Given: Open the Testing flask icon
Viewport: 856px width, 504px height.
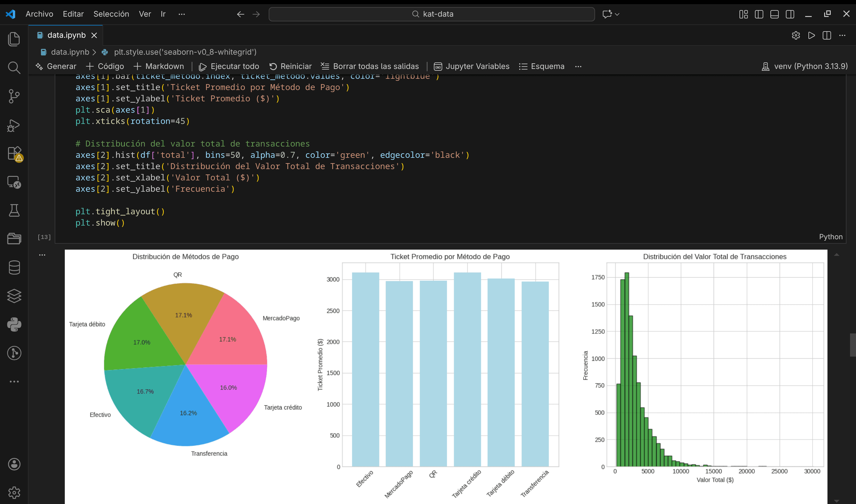Looking at the screenshot, I should coord(14,211).
